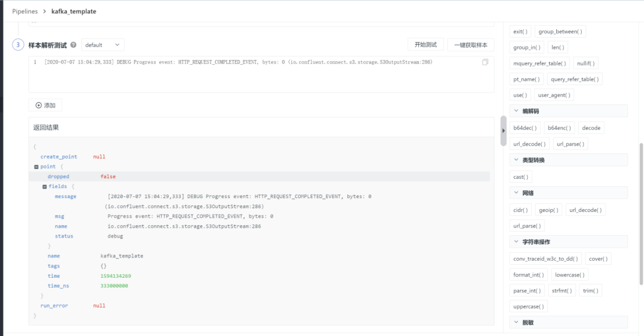The image size is (644, 336).
Task: Click the time value 1594134269
Action: (116, 276)
